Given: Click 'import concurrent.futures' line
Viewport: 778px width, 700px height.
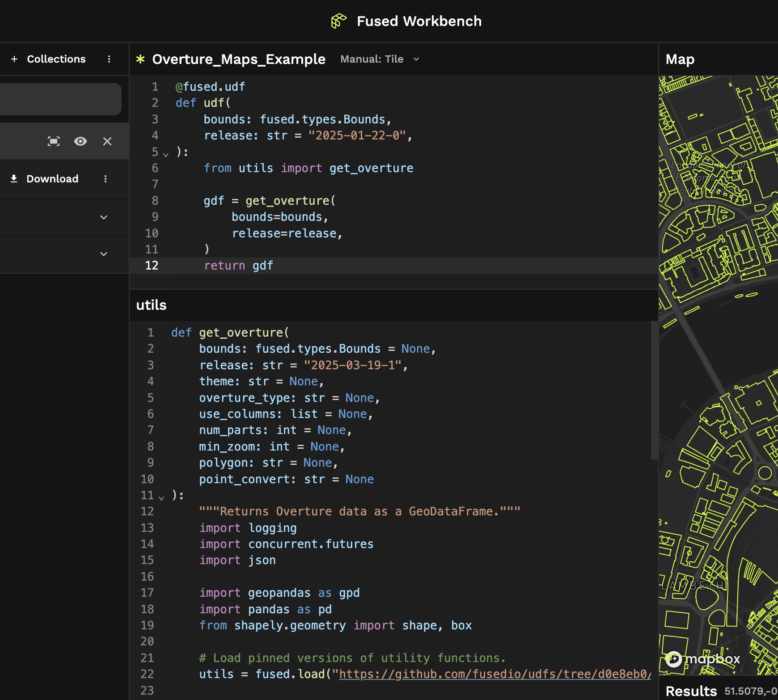Looking at the screenshot, I should tap(286, 544).
